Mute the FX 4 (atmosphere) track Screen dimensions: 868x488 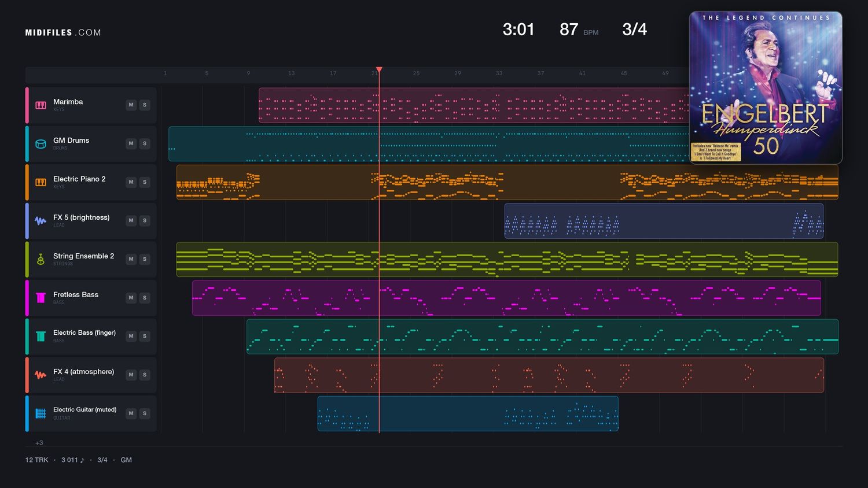(x=131, y=375)
